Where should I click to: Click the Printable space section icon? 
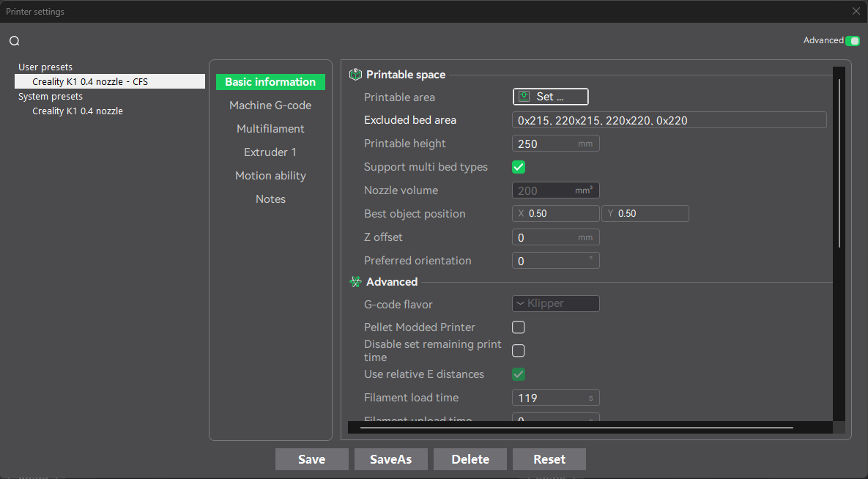[x=356, y=74]
